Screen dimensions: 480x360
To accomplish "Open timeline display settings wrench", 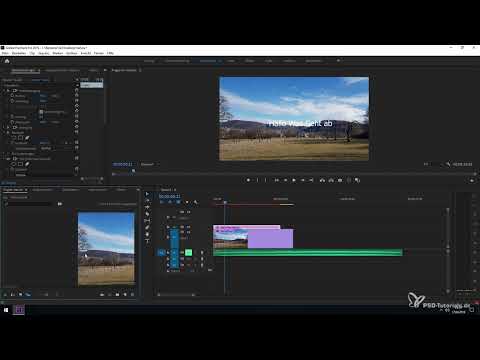I will click(x=196, y=202).
